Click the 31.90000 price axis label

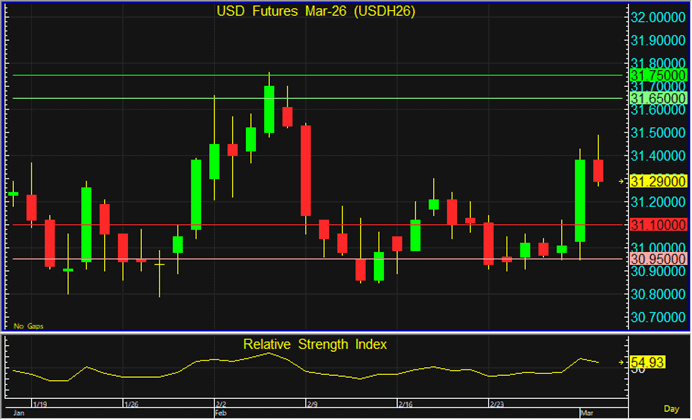658,41
